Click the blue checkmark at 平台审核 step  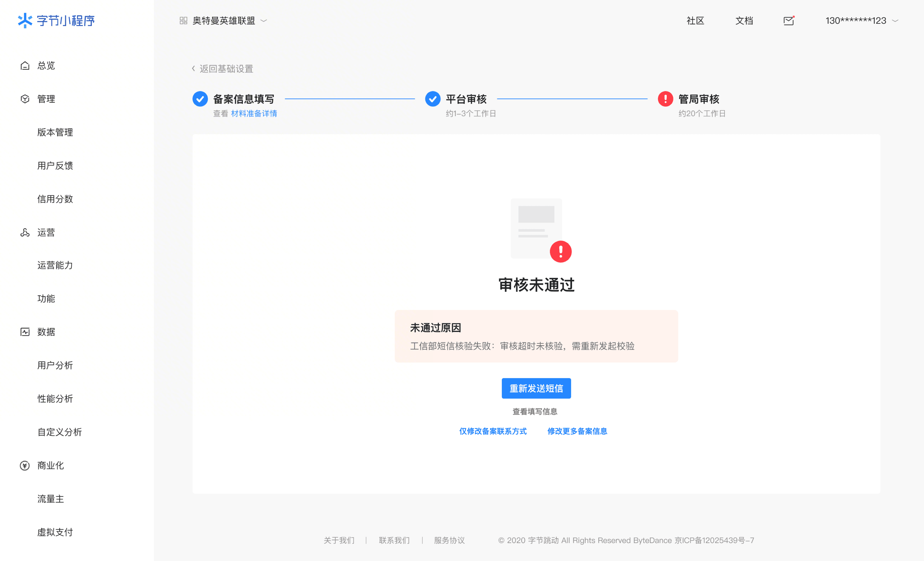click(x=432, y=99)
